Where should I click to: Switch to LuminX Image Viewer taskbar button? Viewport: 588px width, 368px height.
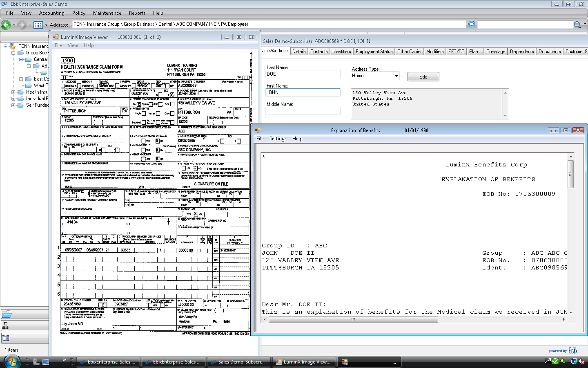pos(304,362)
